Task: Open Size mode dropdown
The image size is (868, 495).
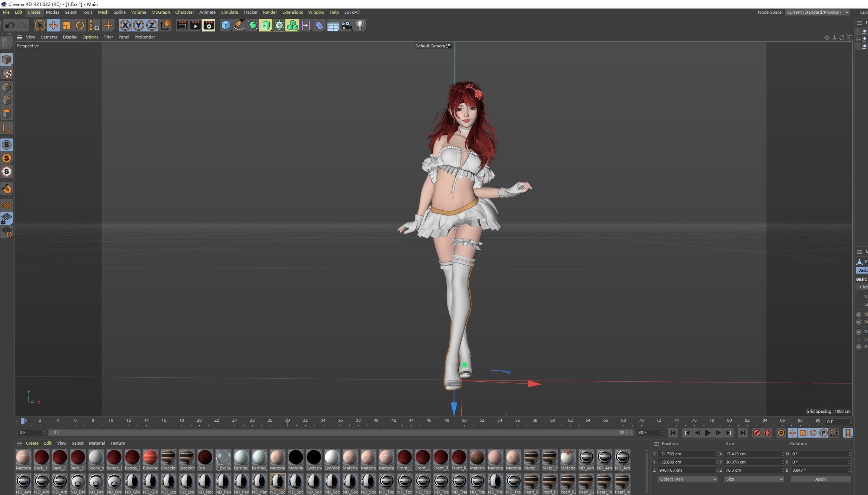Action: [754, 479]
